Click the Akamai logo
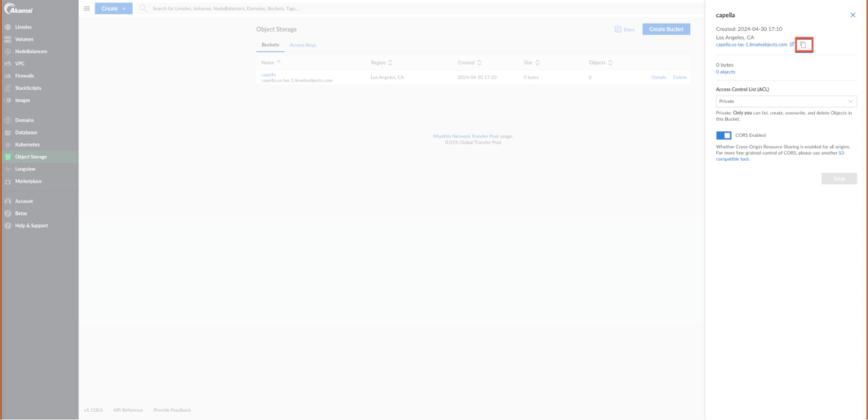Viewport: 868px width, 420px height. point(18,9)
